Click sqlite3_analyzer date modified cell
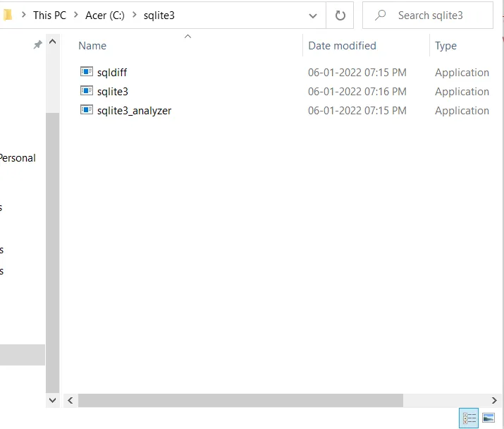 point(357,110)
